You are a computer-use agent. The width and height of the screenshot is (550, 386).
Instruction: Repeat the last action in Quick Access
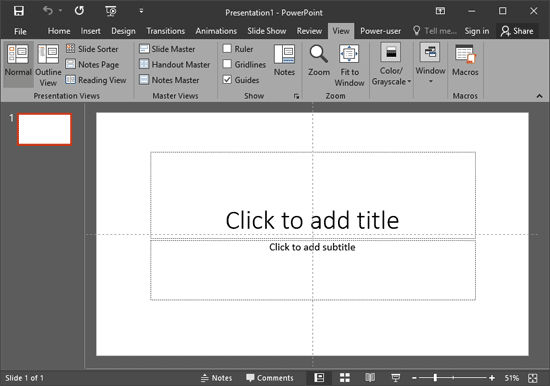click(79, 11)
